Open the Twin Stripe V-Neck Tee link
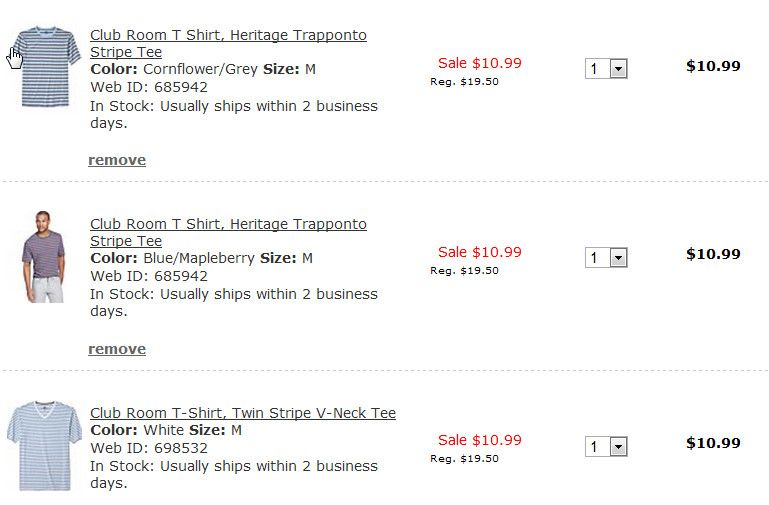The image size is (769, 505). tap(243, 413)
